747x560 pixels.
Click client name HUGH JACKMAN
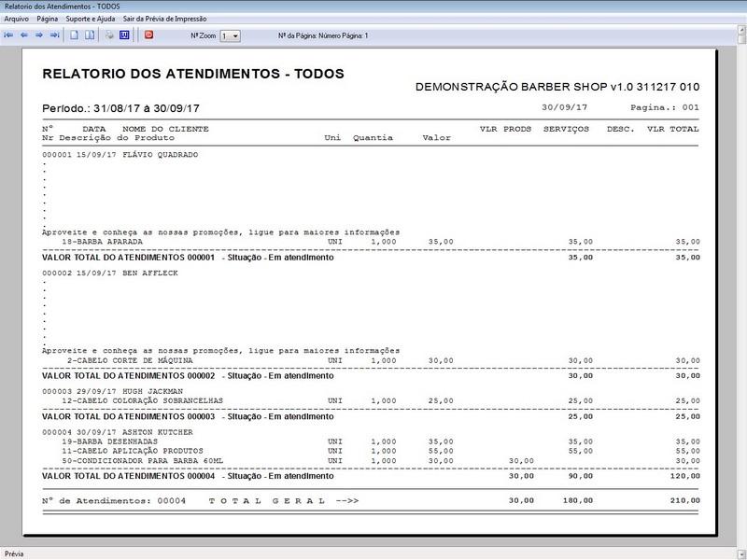[x=152, y=391]
